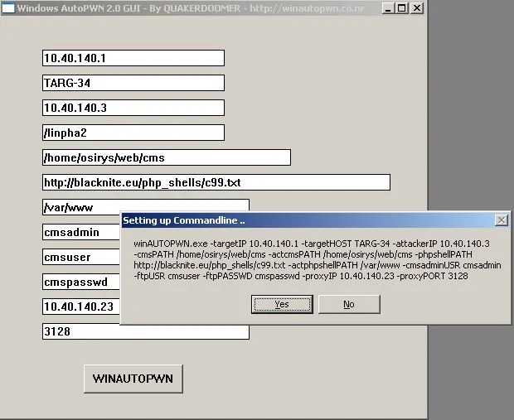The height and width of the screenshot is (420, 514).
Task: Click the proxy IP field 10.40.140.23
Action: pos(81,307)
